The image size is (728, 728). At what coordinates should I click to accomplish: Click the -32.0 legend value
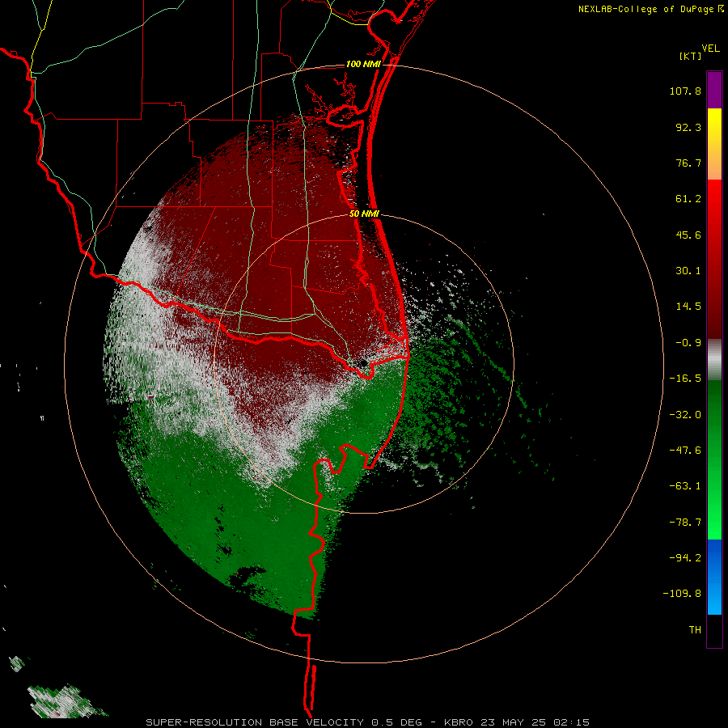tap(685, 415)
